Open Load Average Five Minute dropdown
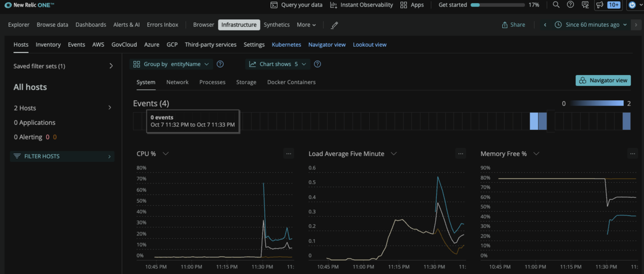Screen dimensions: 644x274 [394, 153]
